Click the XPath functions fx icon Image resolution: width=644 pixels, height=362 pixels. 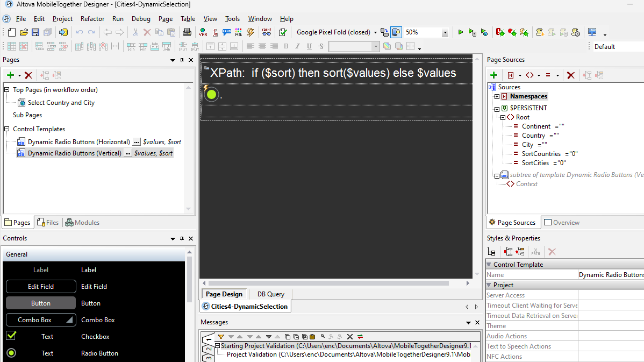(x=215, y=32)
